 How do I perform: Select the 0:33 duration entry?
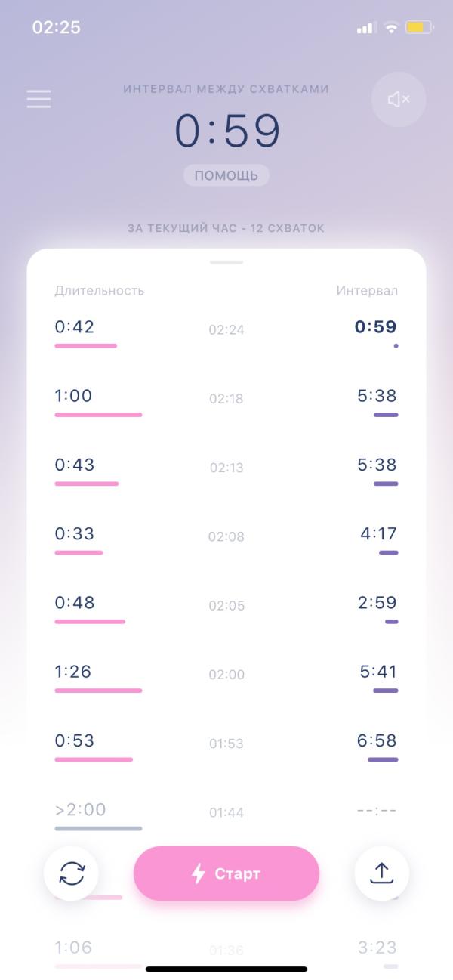[x=74, y=533]
